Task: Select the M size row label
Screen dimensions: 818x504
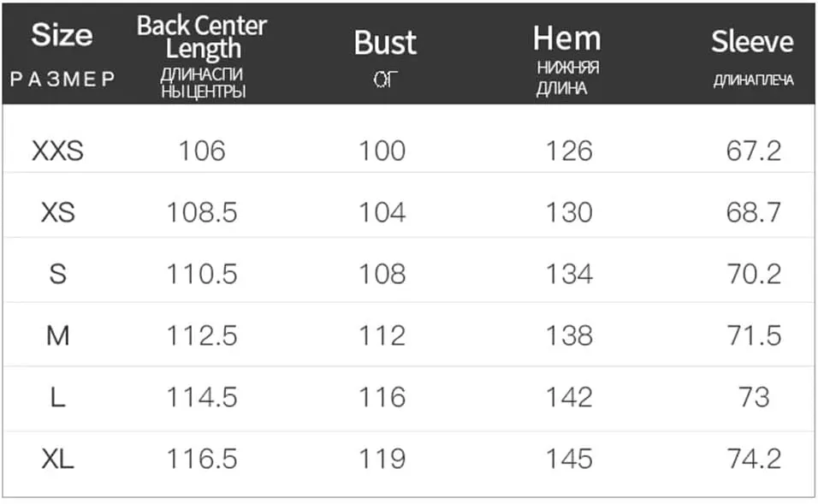Action: [58, 335]
